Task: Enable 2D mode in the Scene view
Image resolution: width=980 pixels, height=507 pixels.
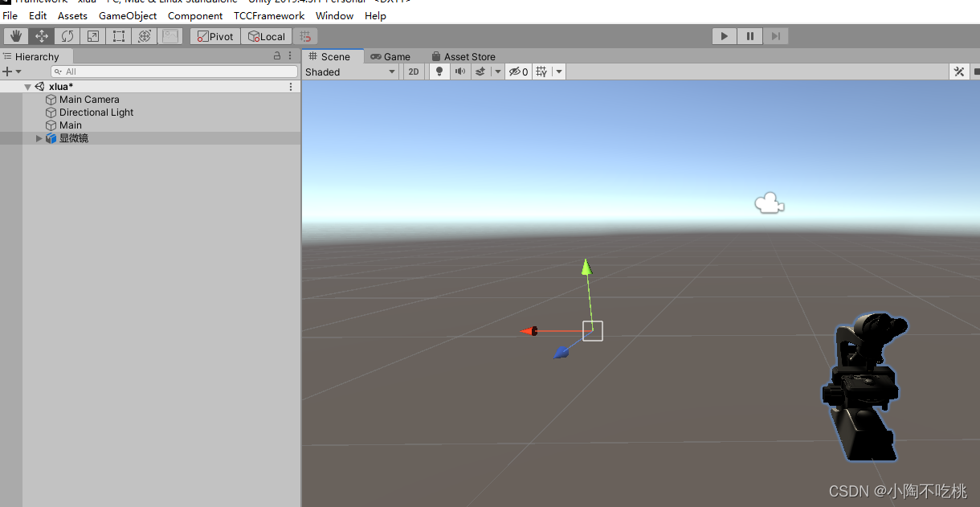Action: point(413,72)
